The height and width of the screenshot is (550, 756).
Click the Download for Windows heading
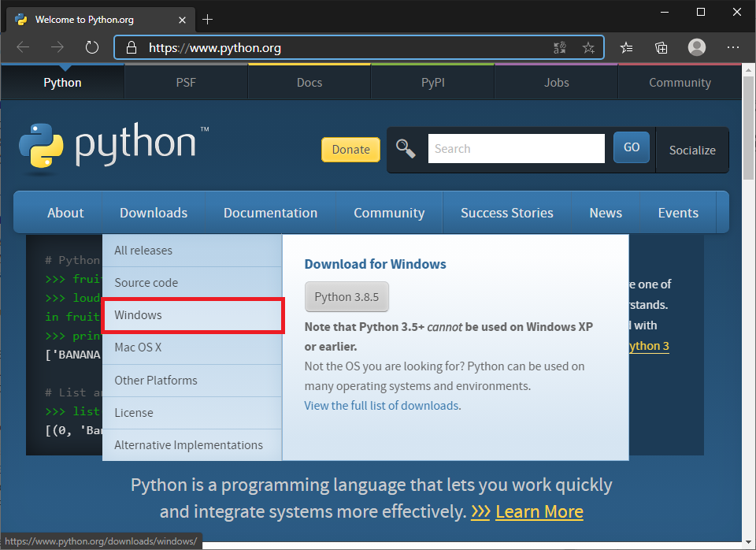pos(375,264)
